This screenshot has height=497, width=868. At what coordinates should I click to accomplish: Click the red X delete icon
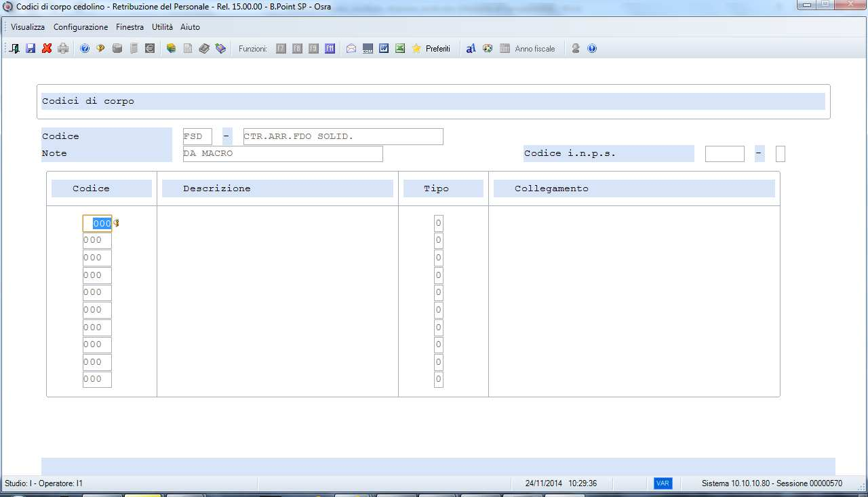(47, 49)
